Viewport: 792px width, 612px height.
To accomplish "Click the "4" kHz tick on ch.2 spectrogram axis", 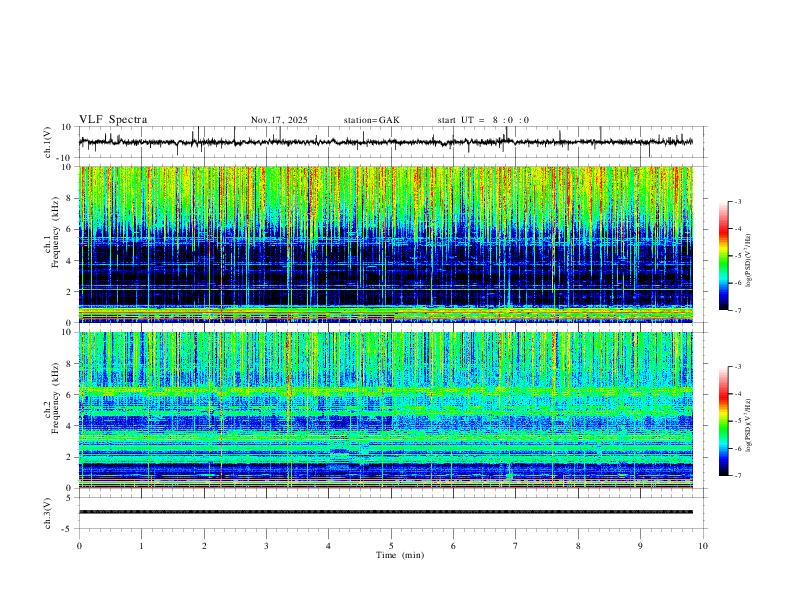I will point(69,426).
